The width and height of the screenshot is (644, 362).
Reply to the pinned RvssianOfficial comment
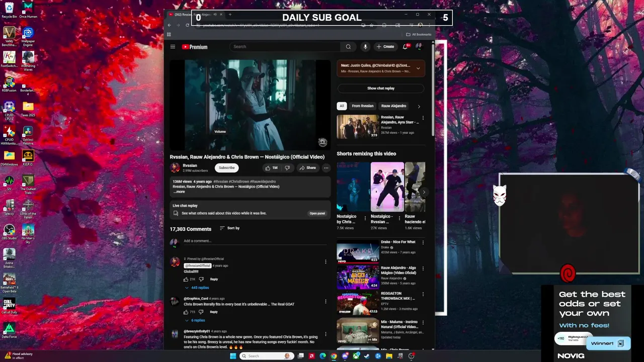214,279
